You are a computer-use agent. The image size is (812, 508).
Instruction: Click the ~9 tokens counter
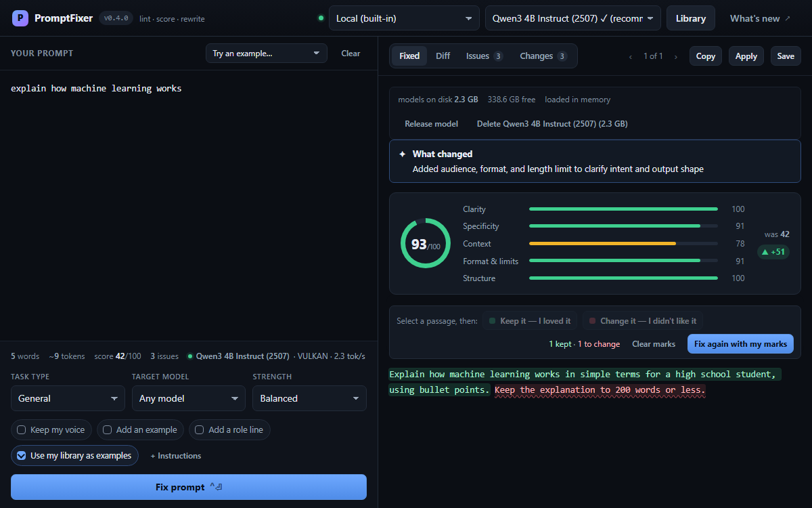click(67, 356)
